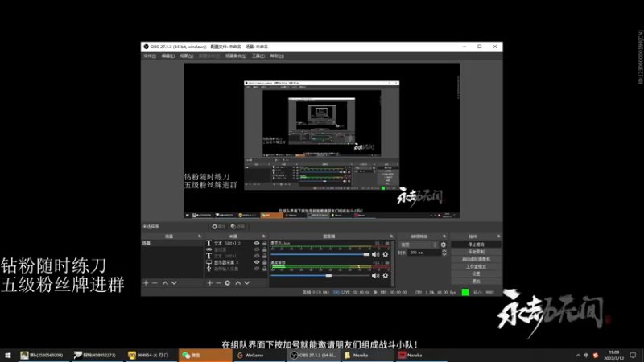Open transition properties gear icon
The height and width of the screenshot is (362, 644).
444,245
